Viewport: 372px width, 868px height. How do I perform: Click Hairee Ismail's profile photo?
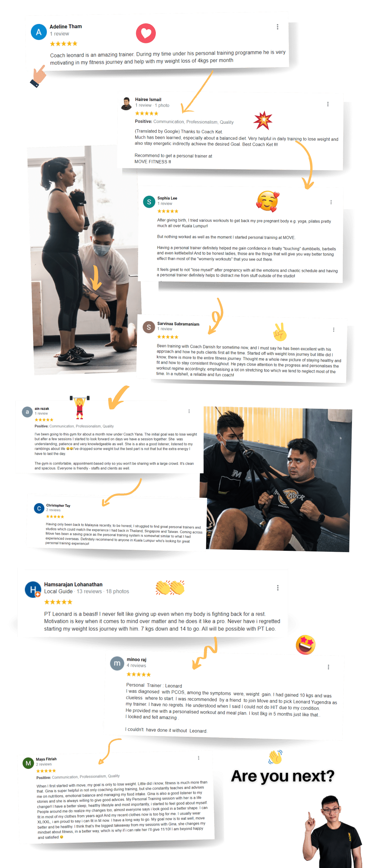click(x=126, y=103)
